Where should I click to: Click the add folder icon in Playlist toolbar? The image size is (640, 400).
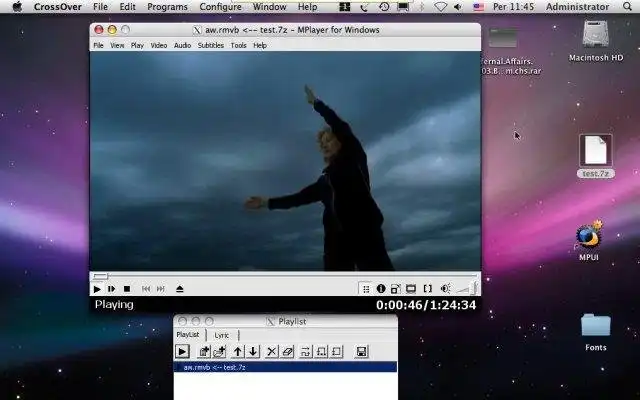pos(220,351)
